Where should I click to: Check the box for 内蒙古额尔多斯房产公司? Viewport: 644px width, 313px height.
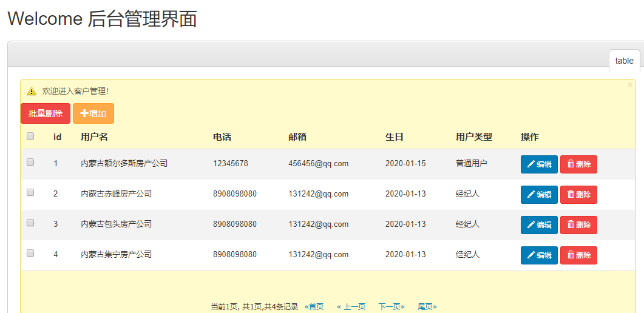click(30, 162)
